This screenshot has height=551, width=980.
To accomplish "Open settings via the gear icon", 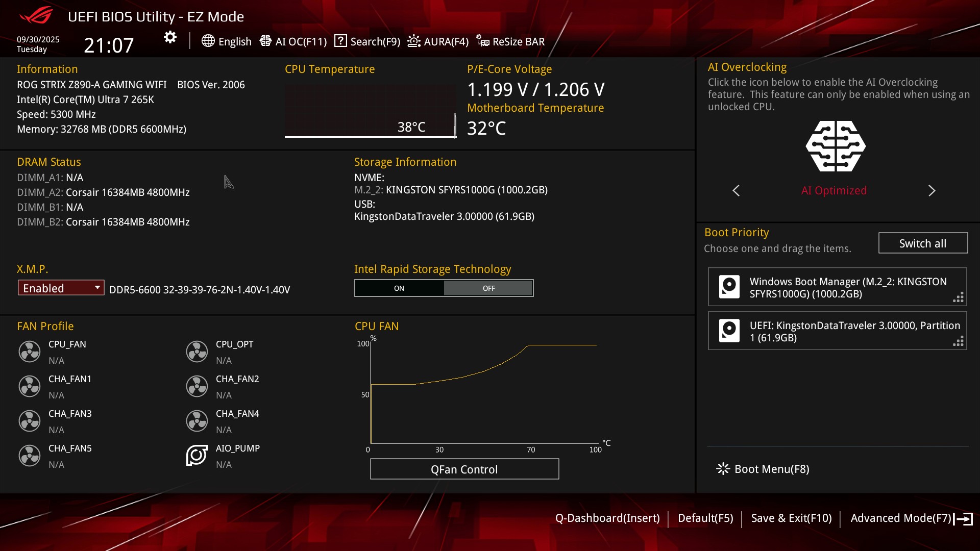I will pos(170,37).
